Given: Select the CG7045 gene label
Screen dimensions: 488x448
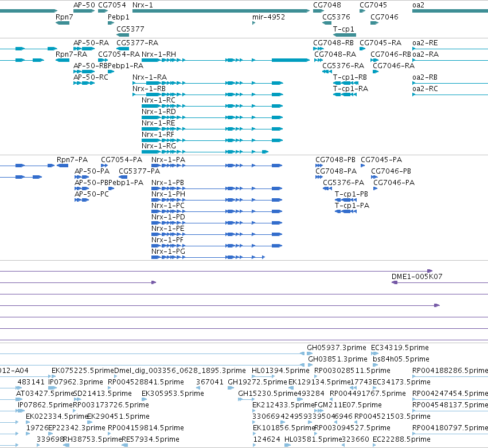Looking at the screenshot, I should [373, 5].
